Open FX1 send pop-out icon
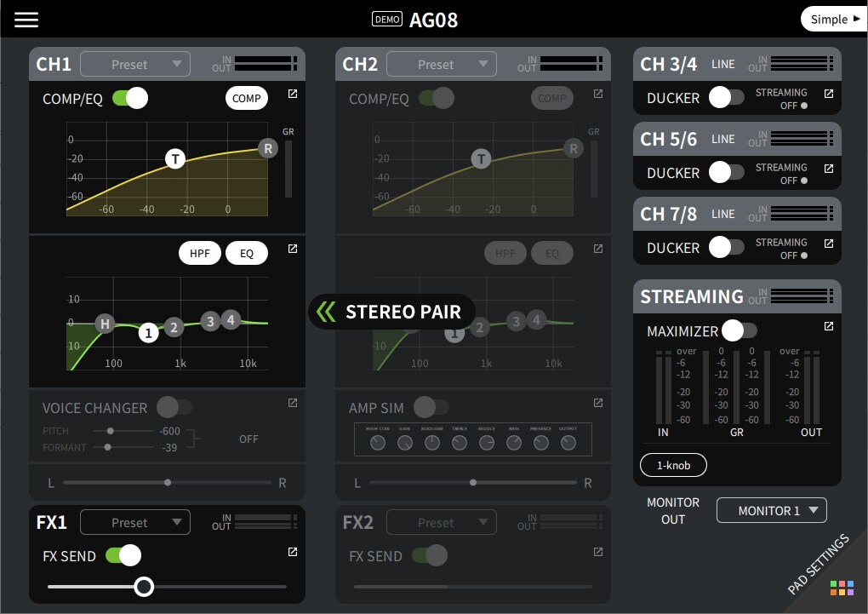The height and width of the screenshot is (614, 868). pyautogui.click(x=293, y=552)
